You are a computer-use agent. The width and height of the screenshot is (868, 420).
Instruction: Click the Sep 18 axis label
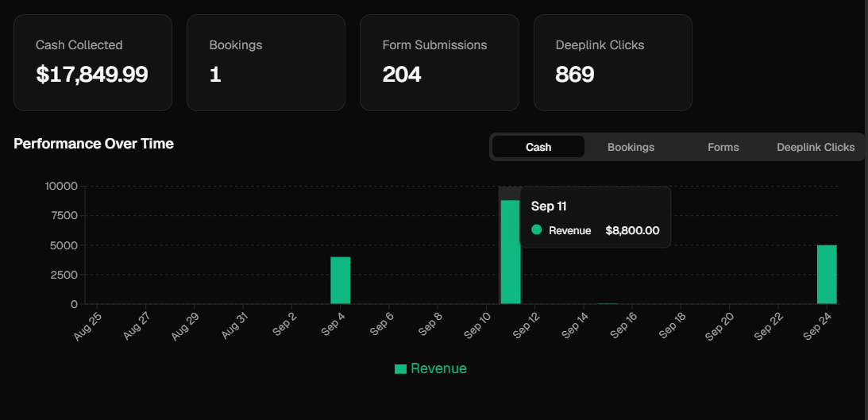coord(672,326)
